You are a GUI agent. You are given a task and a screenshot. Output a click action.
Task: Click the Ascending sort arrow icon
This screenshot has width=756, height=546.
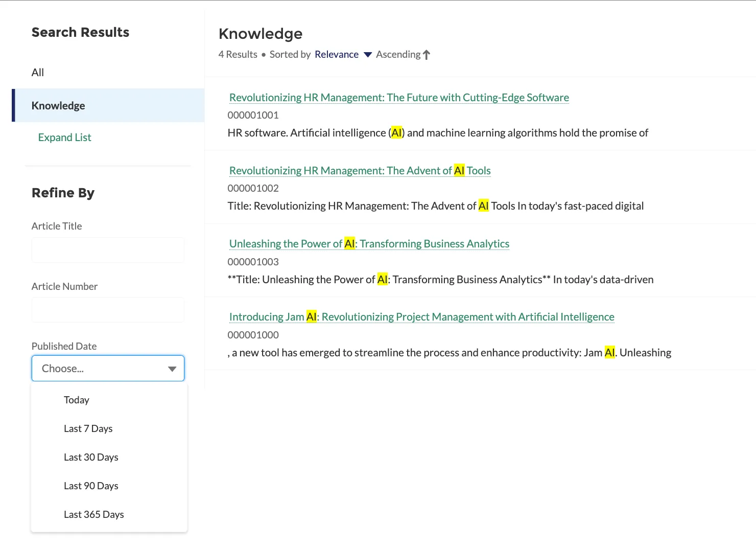coord(427,54)
